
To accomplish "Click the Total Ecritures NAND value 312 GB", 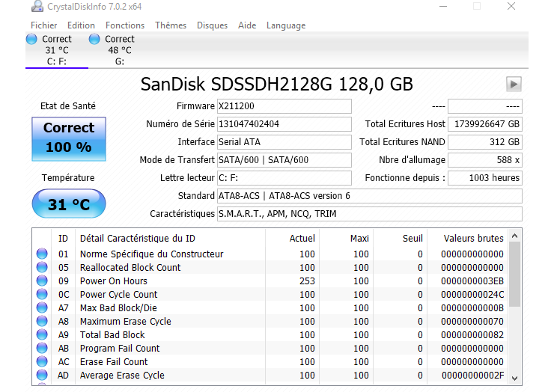I will click(485, 142).
